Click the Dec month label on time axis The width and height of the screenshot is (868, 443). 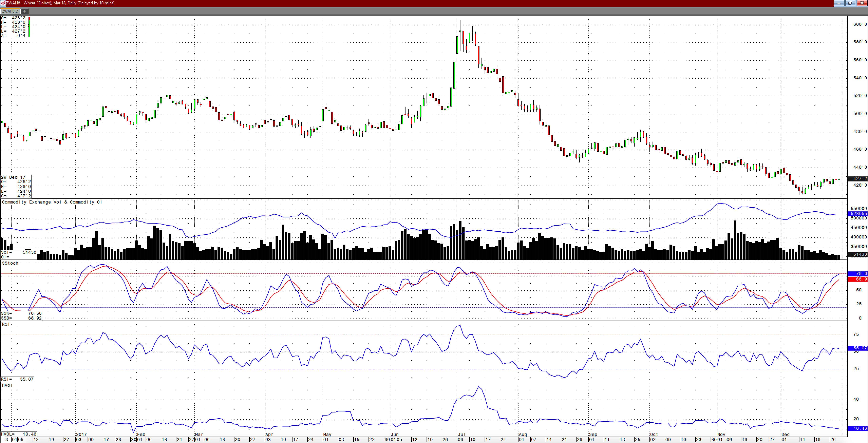tap(786, 434)
